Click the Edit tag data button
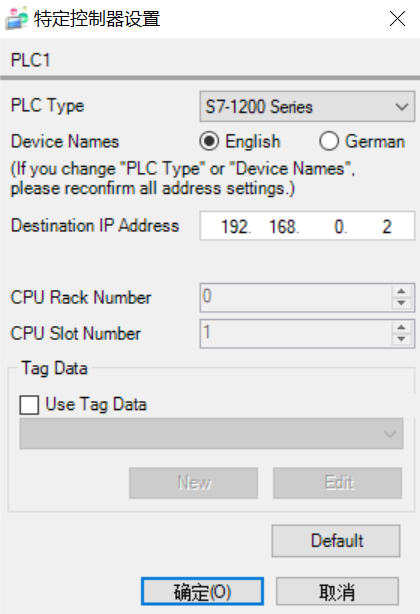The height and width of the screenshot is (614, 420). 337,483
